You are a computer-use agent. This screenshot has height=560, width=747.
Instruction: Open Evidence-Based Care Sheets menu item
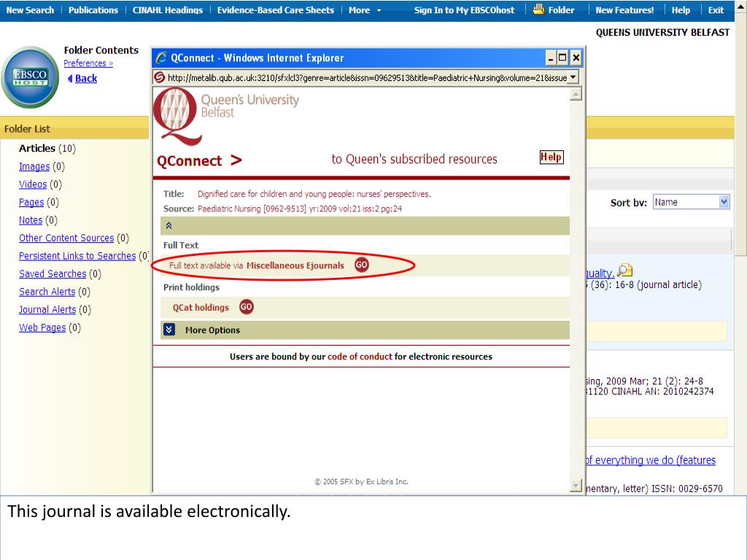coord(275,10)
